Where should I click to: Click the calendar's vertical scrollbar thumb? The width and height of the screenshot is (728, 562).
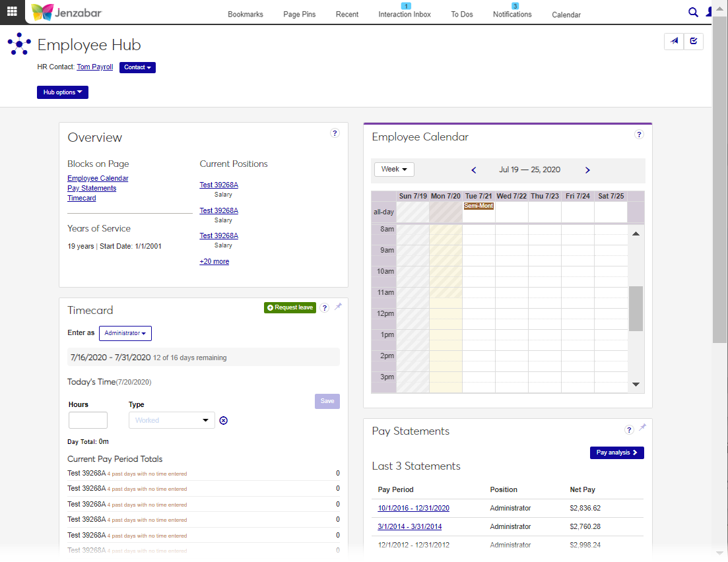636,309
